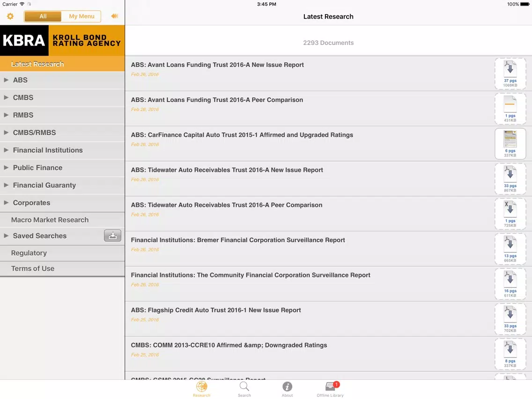
Task: Open Avant Loans Peer Comparison document icon
Action: [510, 109]
